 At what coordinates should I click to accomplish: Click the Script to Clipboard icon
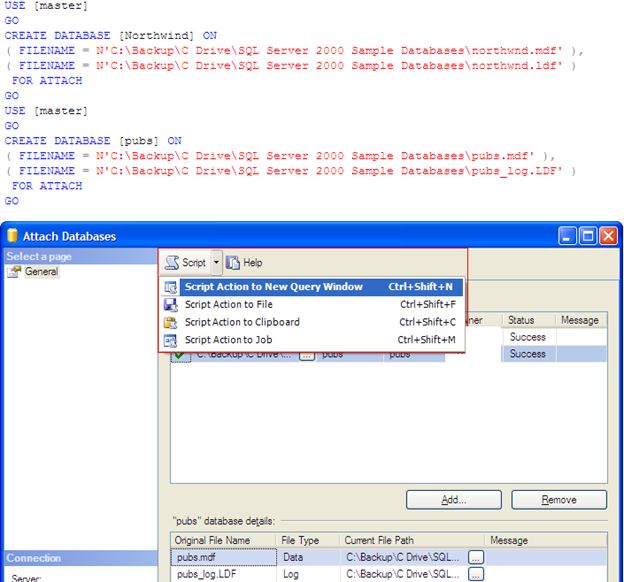(171, 322)
